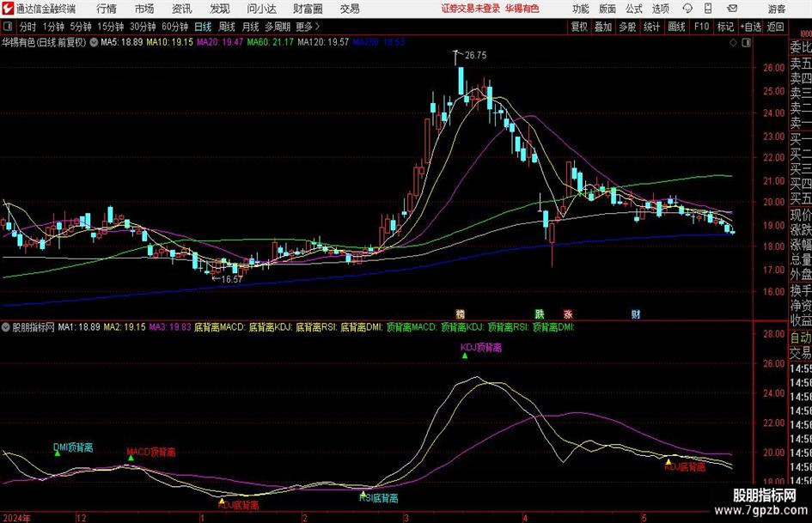This screenshot has height=523, width=812.
Task: Open the 发现 menu
Action: (x=220, y=9)
